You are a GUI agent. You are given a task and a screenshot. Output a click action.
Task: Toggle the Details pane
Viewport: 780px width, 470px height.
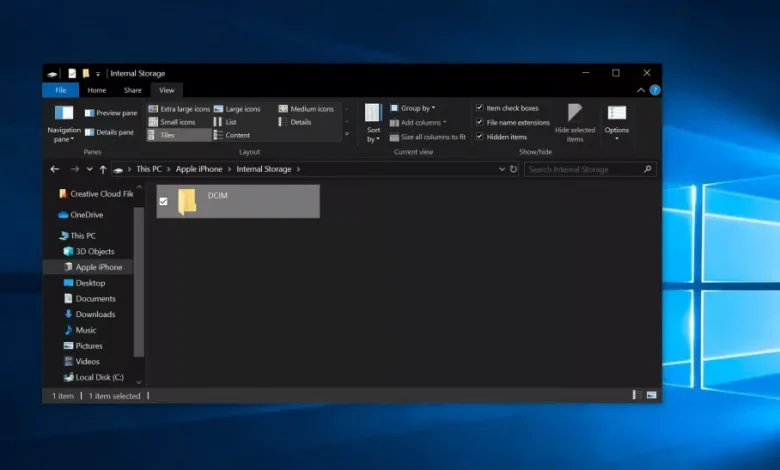(x=109, y=132)
